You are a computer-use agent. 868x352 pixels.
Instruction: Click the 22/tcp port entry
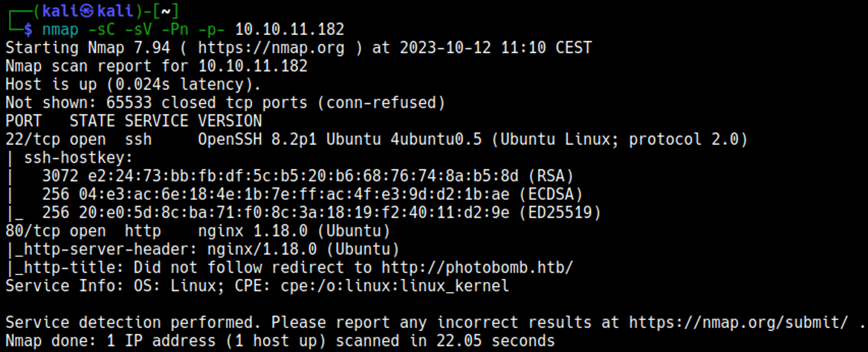click(x=33, y=140)
